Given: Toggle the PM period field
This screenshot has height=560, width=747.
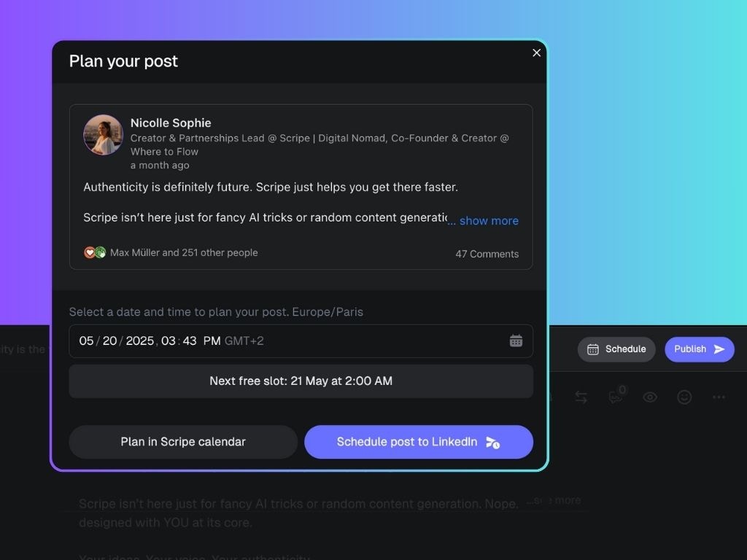Looking at the screenshot, I should (x=212, y=341).
